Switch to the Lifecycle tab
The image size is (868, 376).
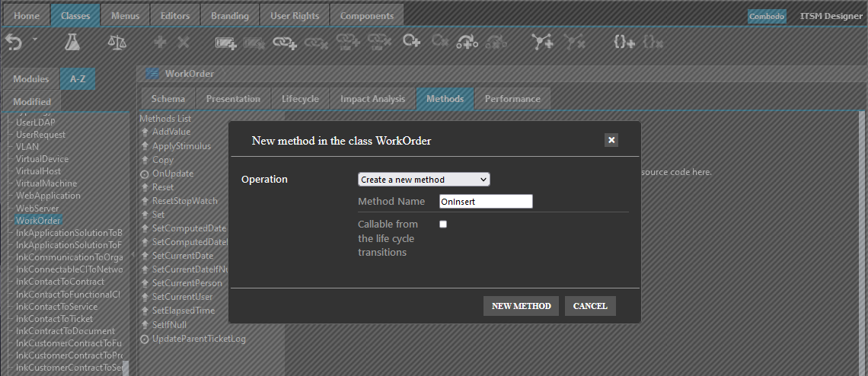[x=300, y=99]
